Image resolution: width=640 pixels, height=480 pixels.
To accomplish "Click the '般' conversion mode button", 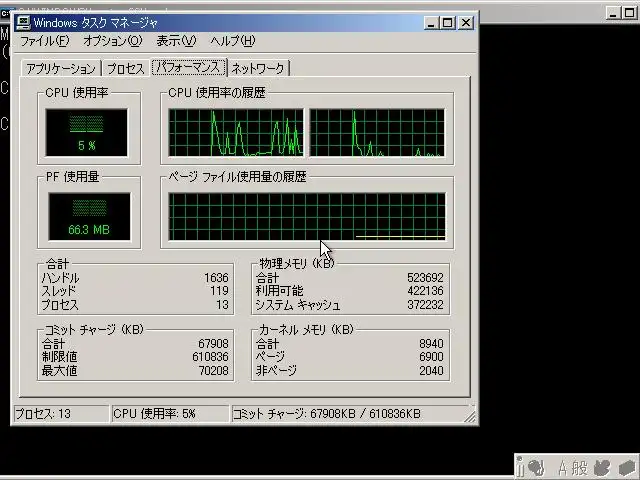I will pyautogui.click(x=580, y=468).
